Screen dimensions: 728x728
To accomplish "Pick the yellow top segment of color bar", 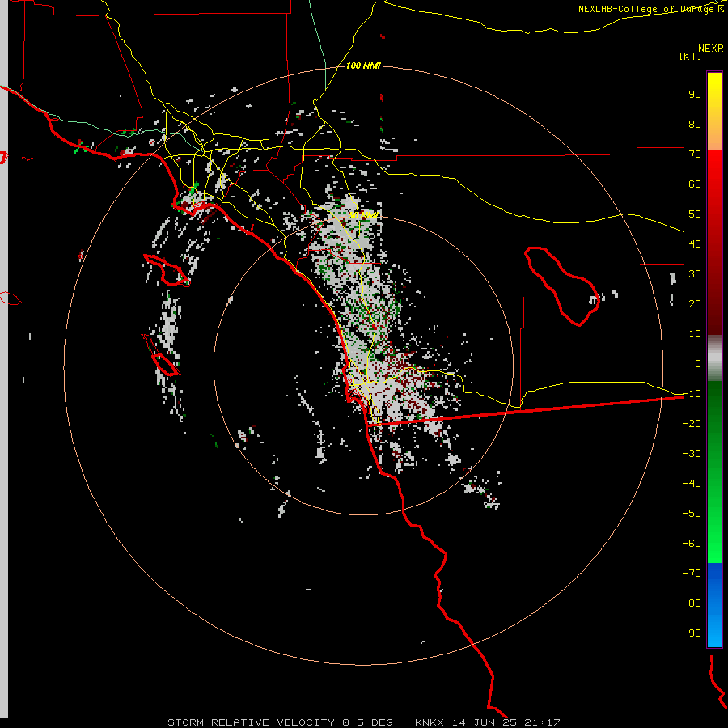I will (x=714, y=112).
